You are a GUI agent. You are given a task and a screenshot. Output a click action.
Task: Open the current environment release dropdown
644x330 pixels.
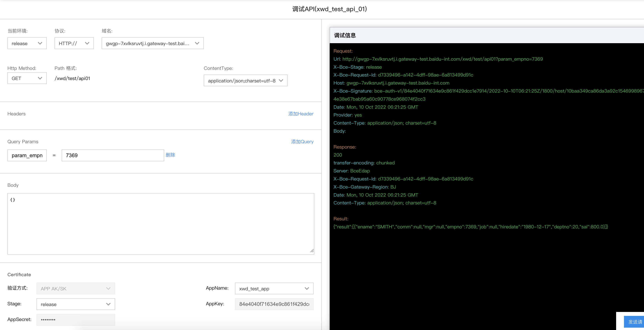click(27, 43)
